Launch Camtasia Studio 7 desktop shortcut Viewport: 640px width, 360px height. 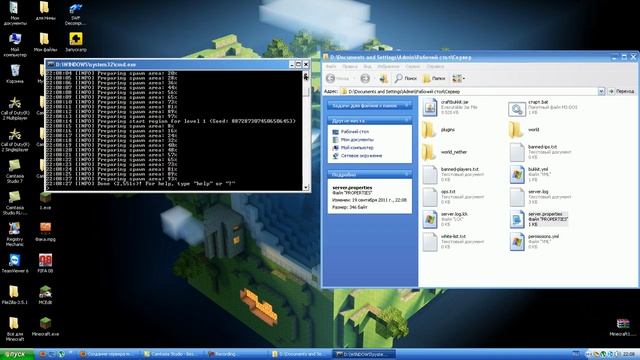(15, 171)
